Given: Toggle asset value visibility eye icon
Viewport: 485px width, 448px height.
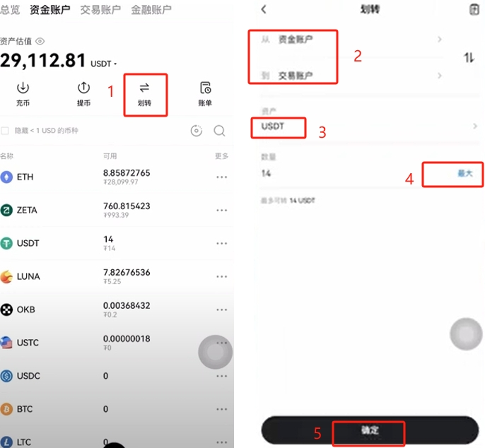Looking at the screenshot, I should 40,41.
